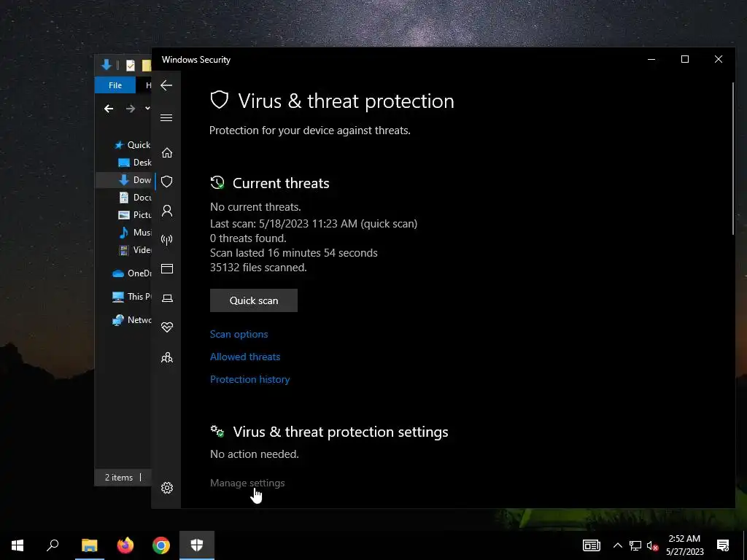Open Action Center notifications icon
This screenshot has width=747, height=560.
pyautogui.click(x=723, y=545)
